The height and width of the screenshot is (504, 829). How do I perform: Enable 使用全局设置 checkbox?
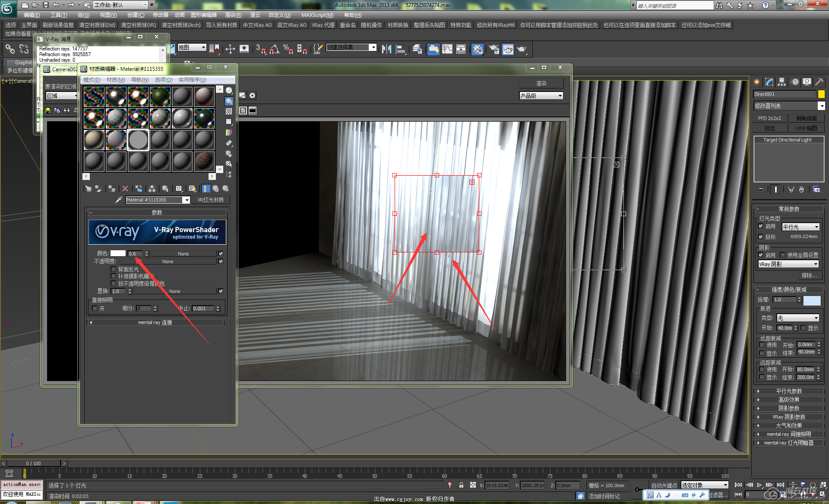tap(783, 255)
